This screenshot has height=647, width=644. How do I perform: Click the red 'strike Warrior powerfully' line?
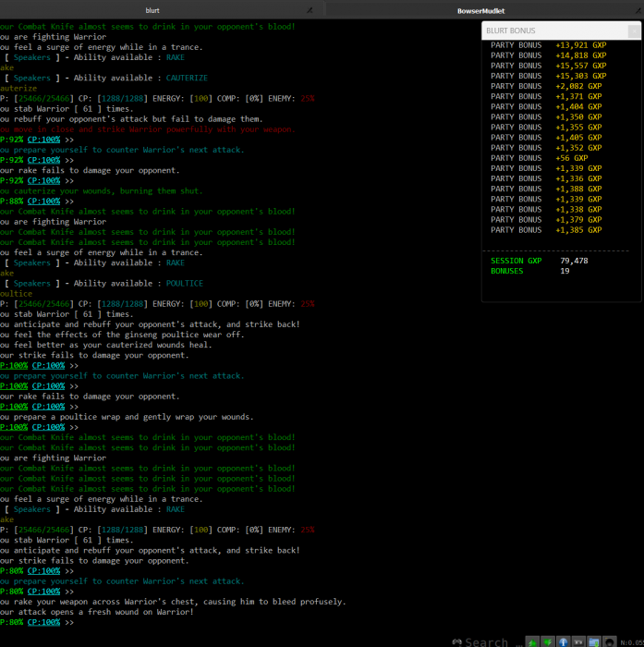[148, 129]
